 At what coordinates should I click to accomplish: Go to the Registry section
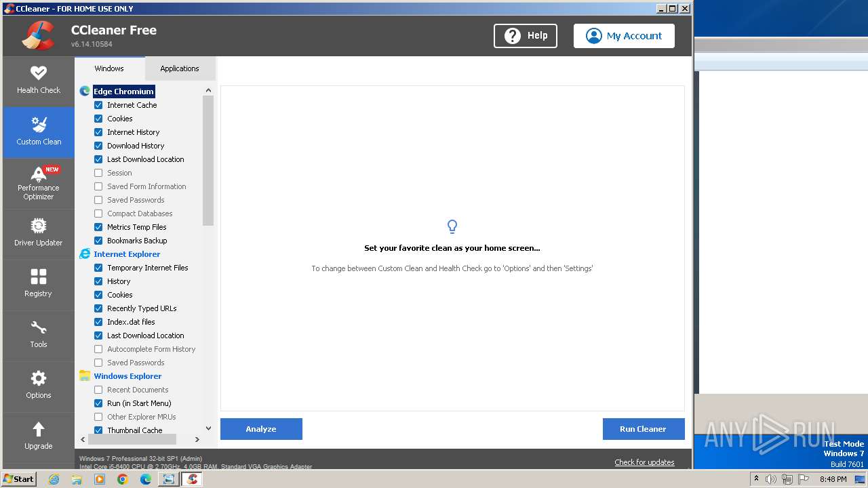39,284
